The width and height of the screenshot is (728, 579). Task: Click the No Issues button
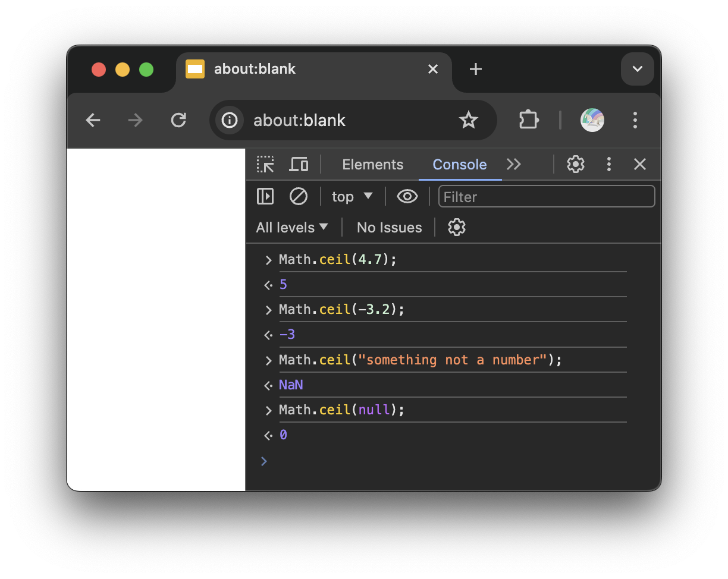(x=389, y=227)
